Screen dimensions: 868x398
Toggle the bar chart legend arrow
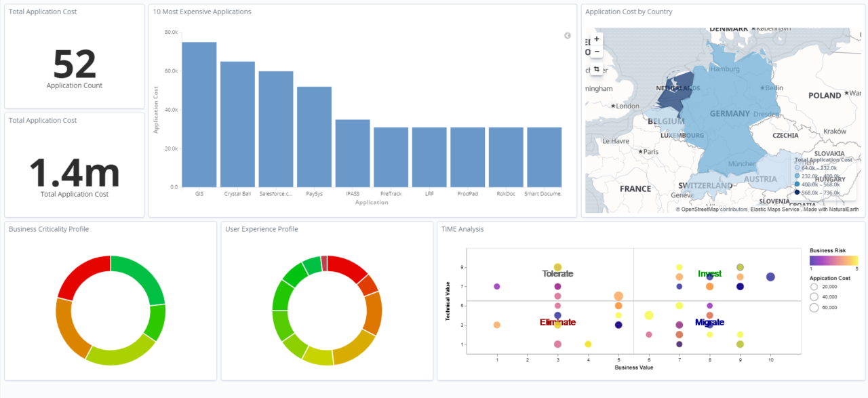(568, 35)
